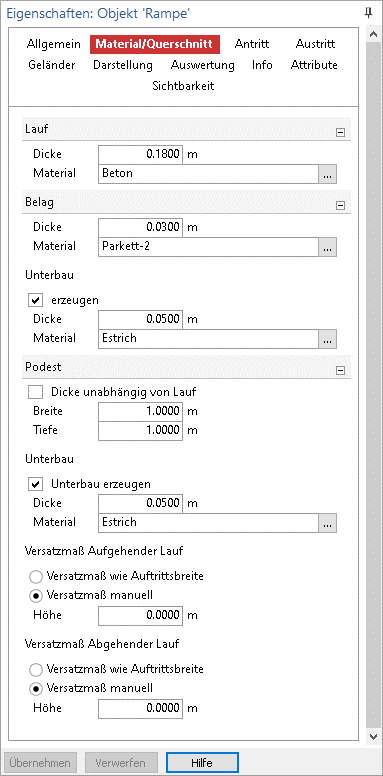Collapse the Lauf section
This screenshot has width=383, height=776.
[x=340, y=132]
